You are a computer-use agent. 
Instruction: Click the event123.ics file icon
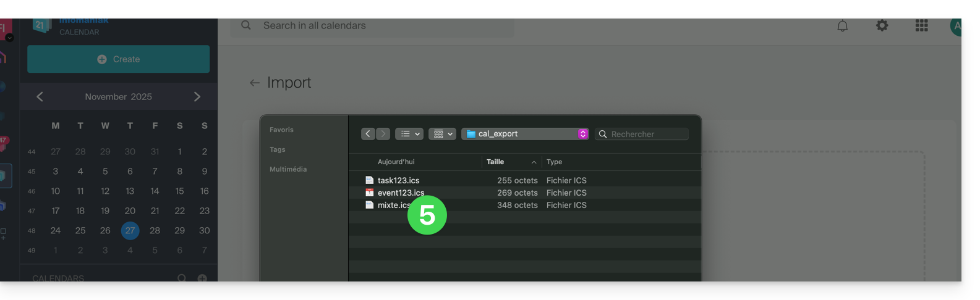point(369,193)
